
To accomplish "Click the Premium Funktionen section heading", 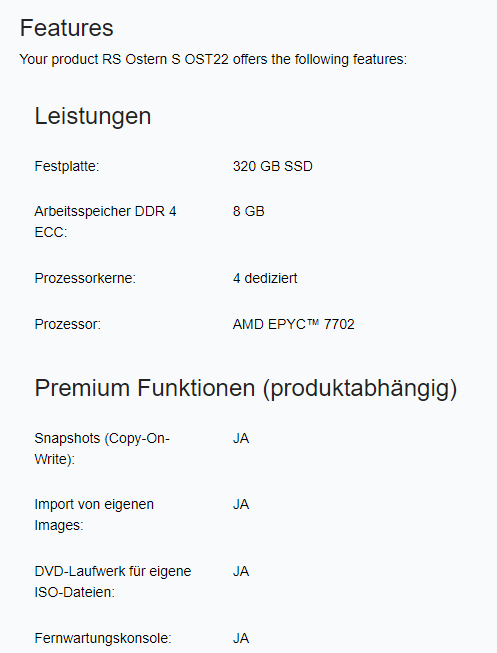I will (x=246, y=388).
